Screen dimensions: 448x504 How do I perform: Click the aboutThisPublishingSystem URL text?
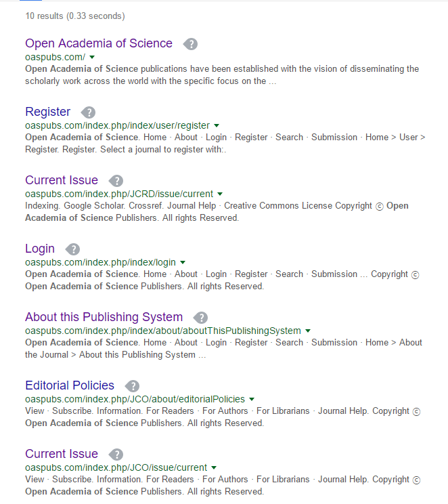tap(163, 331)
